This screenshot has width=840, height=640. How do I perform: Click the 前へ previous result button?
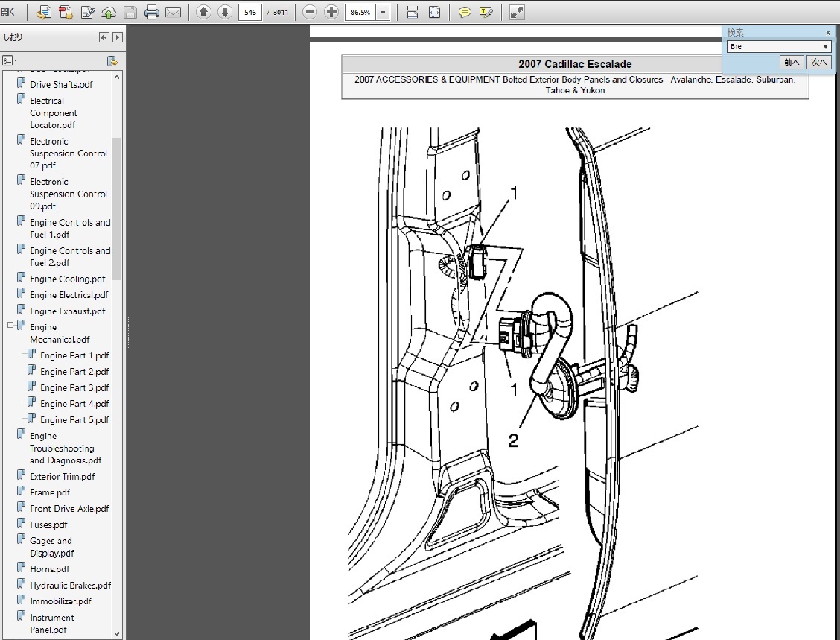[792, 62]
